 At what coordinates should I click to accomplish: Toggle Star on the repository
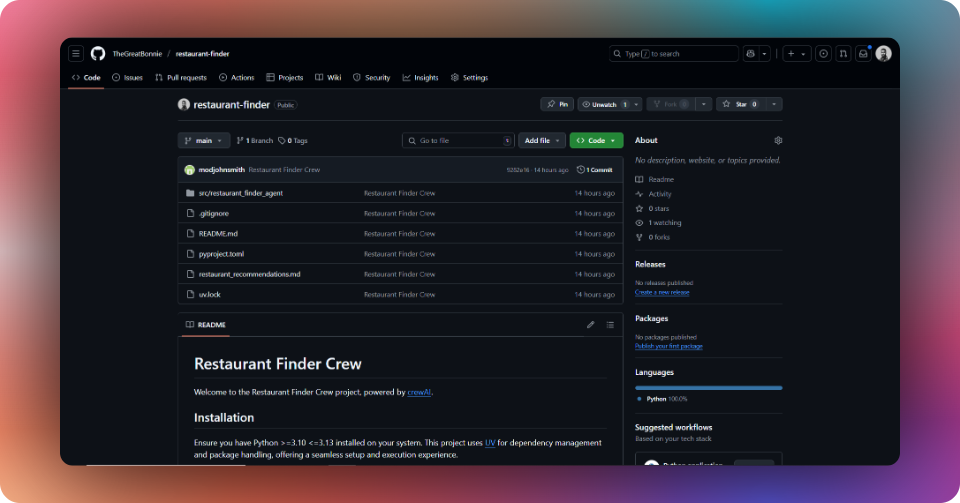pos(740,104)
